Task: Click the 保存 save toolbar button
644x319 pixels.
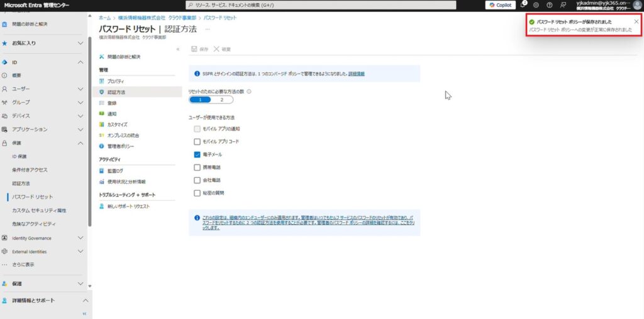Action: pos(199,49)
